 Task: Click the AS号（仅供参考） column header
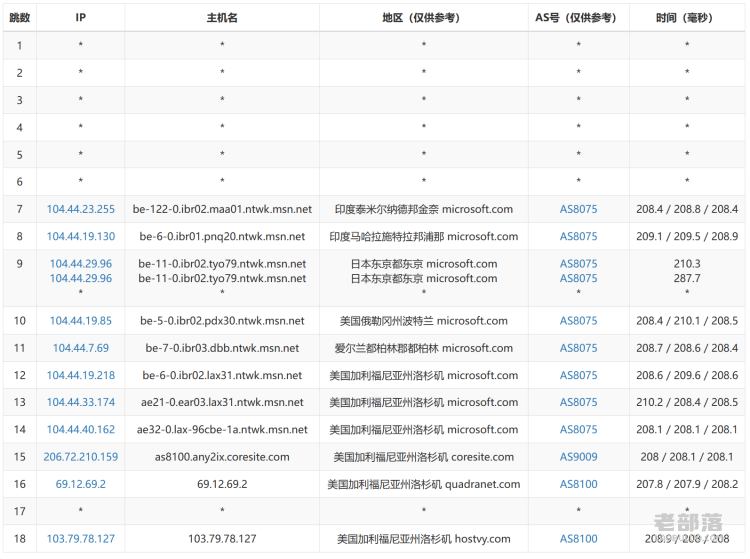coord(578,18)
